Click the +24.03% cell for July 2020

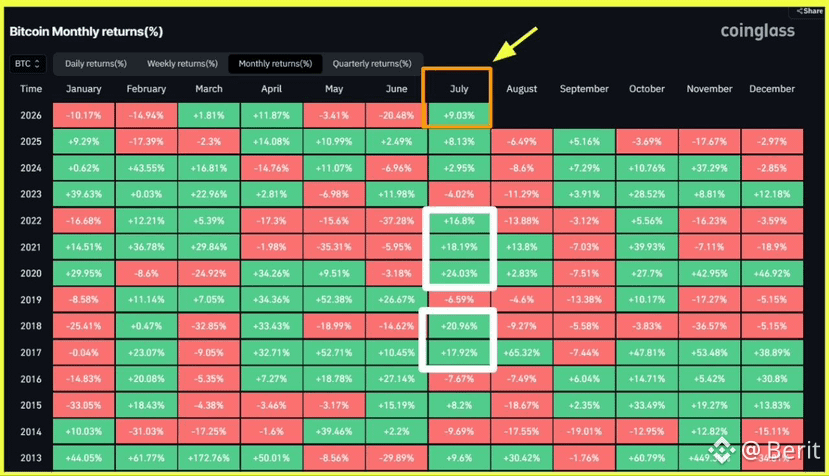459,273
